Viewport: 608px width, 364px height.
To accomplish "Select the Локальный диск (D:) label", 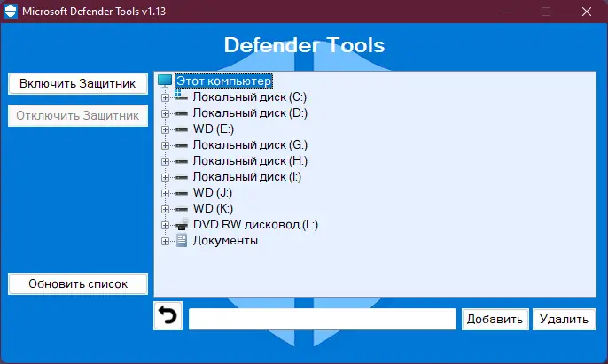I will [250, 112].
